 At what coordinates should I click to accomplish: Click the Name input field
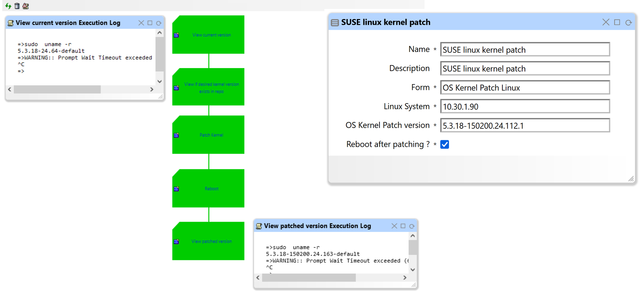525,50
